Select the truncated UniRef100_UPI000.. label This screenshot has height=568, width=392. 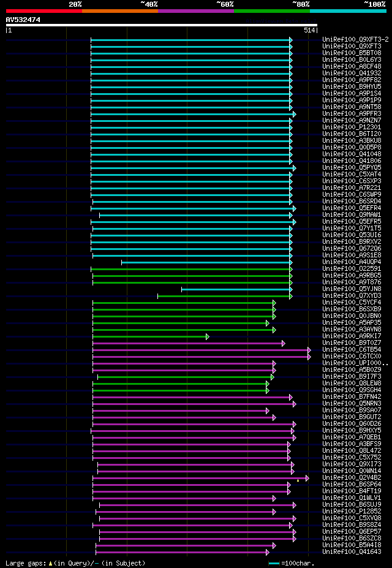pos(355,364)
